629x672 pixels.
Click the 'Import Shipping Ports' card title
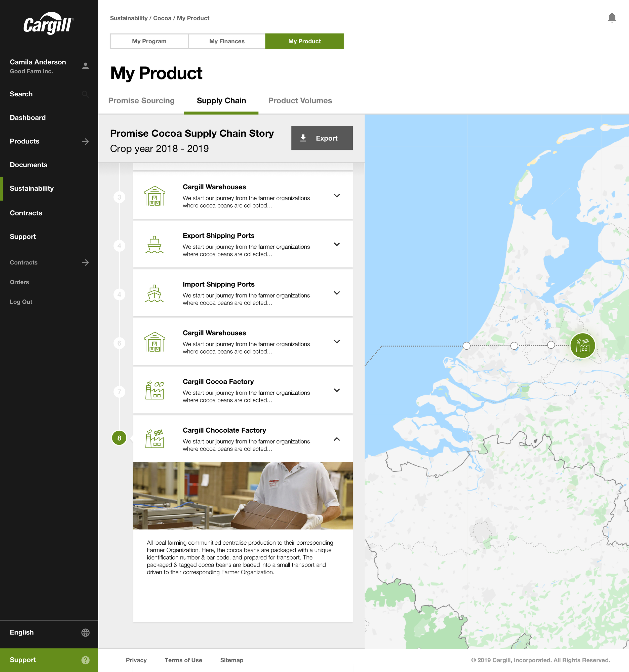218,284
